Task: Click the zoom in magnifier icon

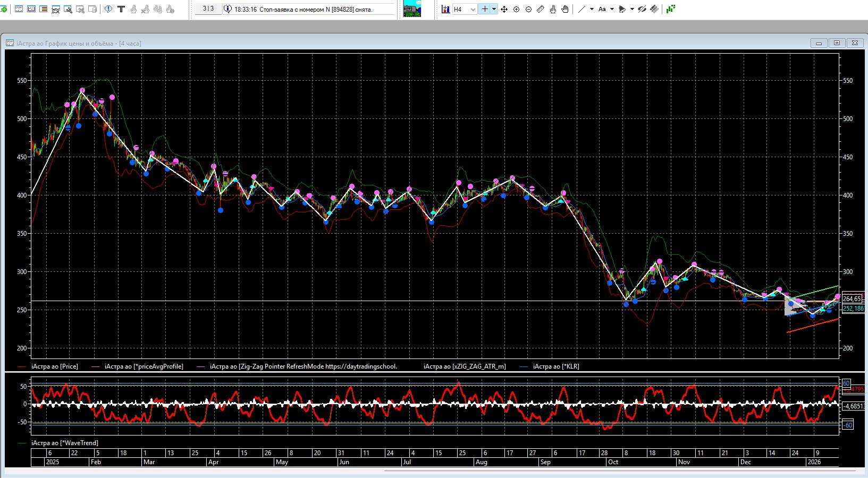Action: pyautogui.click(x=516, y=9)
